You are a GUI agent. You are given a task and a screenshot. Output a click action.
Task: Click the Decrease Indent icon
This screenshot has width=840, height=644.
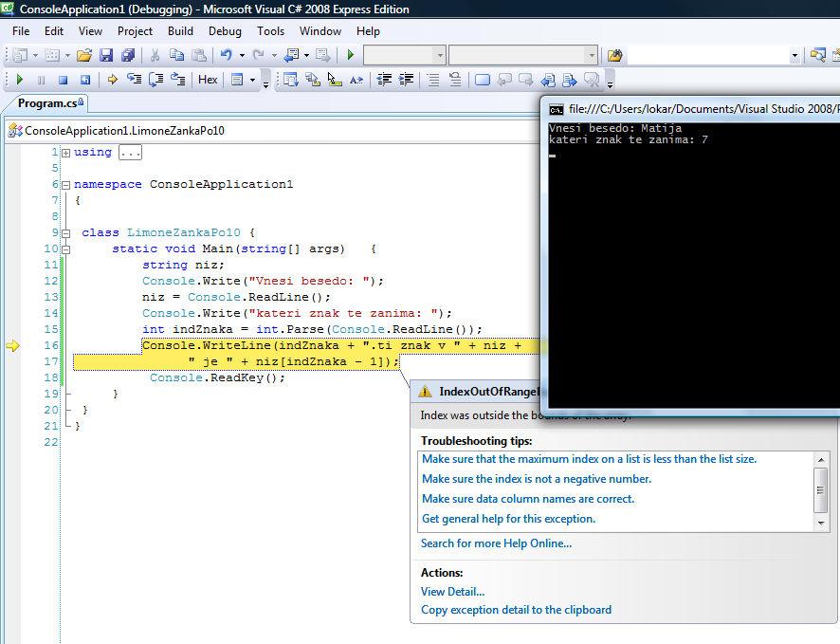[384, 80]
